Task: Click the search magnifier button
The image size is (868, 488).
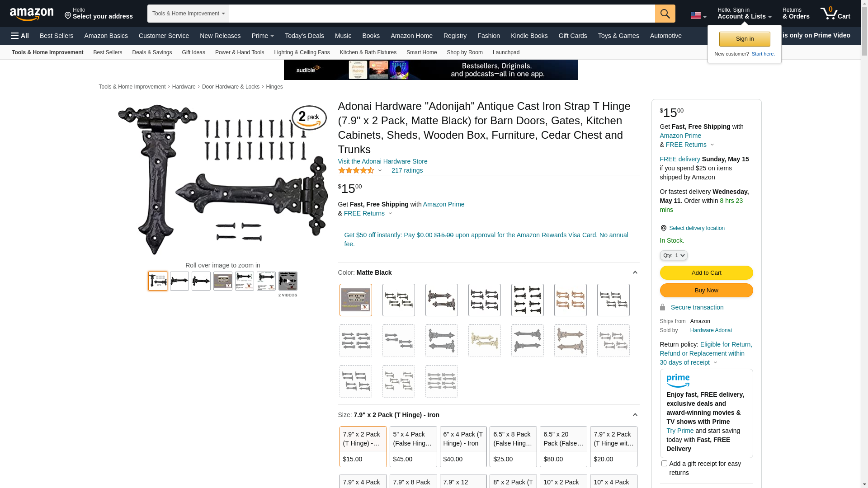Action: tap(665, 14)
